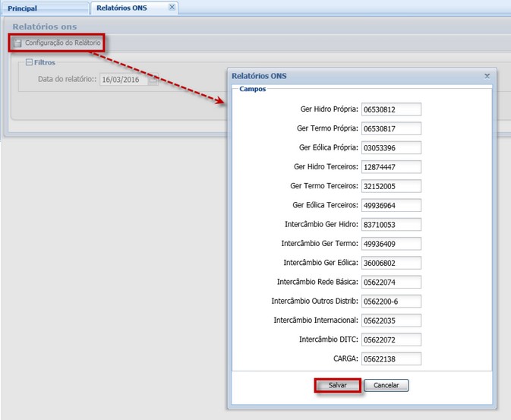Click the Intercâmbio Ger Hidro field
The width and height of the screenshot is (511, 420).
point(391,225)
